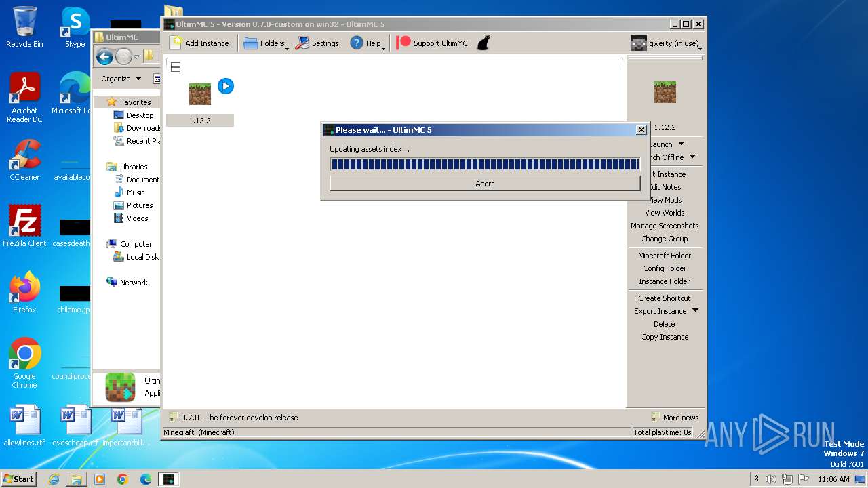This screenshot has height=488, width=868.
Task: Click Manage Screenshots
Action: click(x=665, y=226)
